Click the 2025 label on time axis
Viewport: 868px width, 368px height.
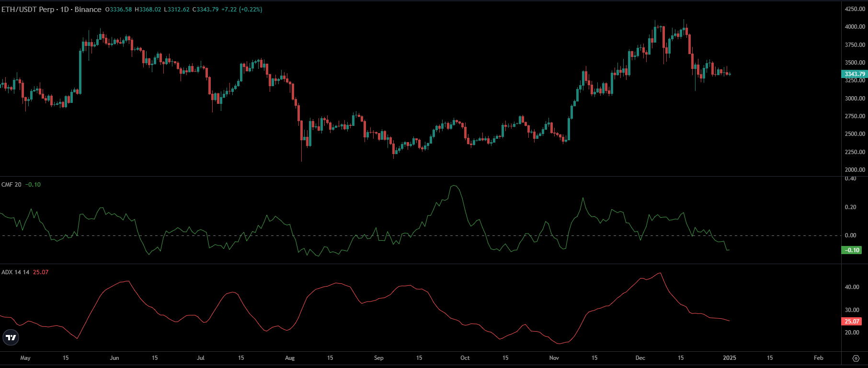click(x=730, y=358)
